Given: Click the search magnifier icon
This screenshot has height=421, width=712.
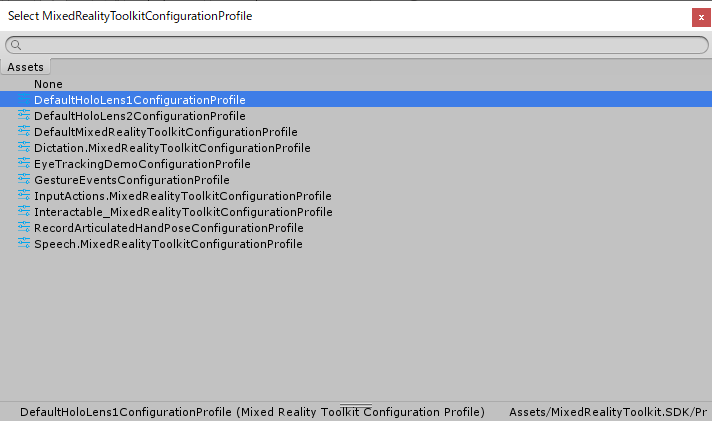Looking at the screenshot, I should pos(16,45).
